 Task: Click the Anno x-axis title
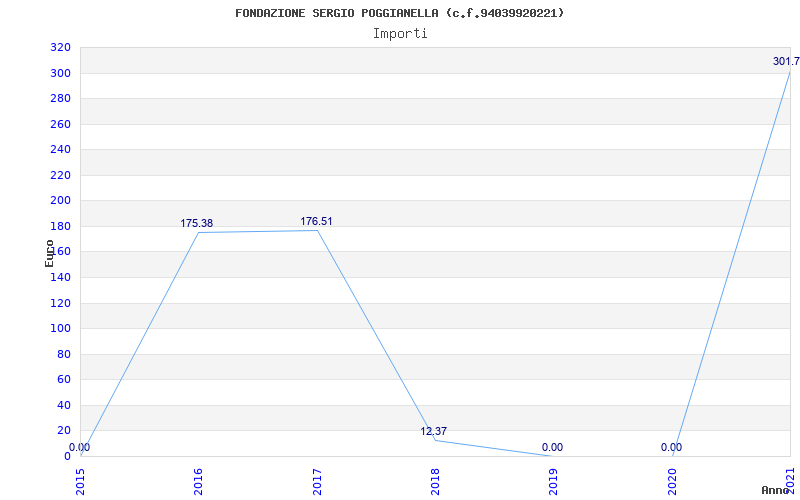(774, 490)
